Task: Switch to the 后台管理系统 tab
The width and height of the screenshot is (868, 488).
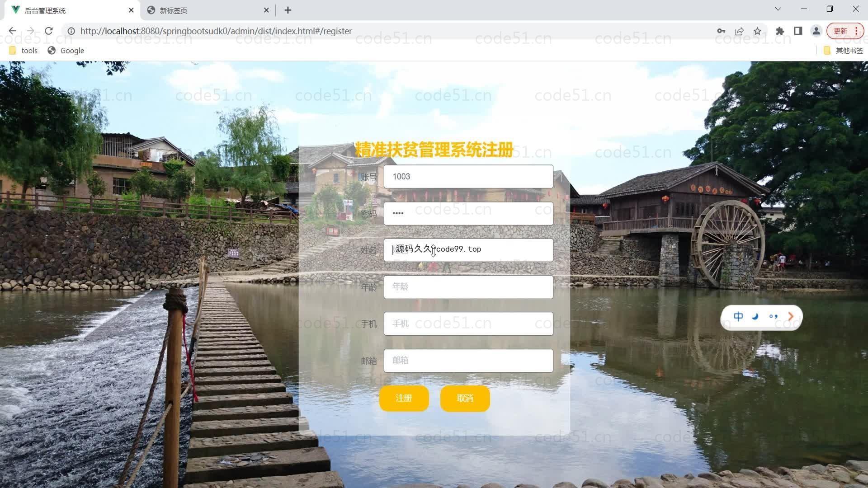Action: tap(72, 10)
